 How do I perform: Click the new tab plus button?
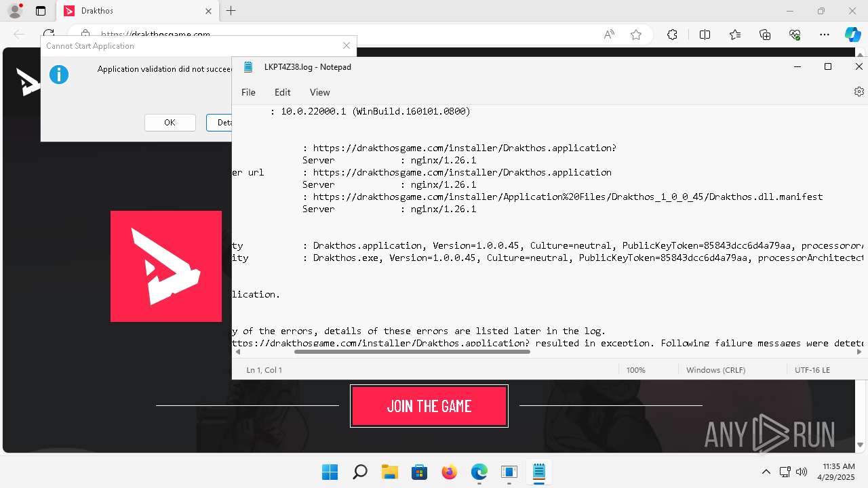click(231, 11)
